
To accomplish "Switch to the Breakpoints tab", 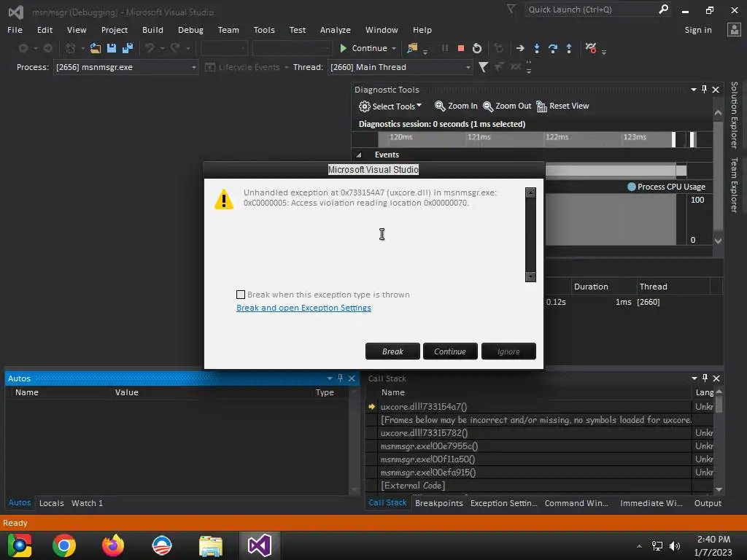I will 438,503.
